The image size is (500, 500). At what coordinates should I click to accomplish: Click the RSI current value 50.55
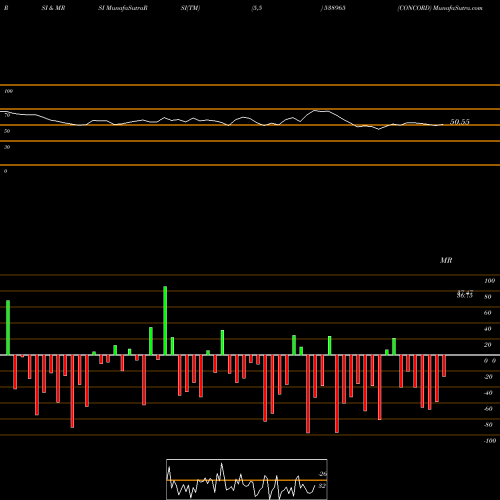(460, 122)
